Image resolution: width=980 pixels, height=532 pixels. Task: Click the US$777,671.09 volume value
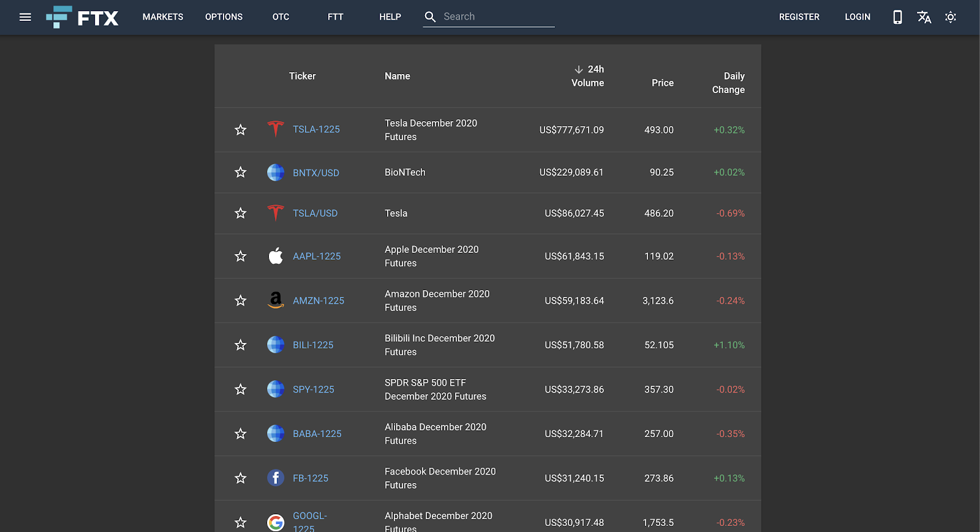point(571,130)
